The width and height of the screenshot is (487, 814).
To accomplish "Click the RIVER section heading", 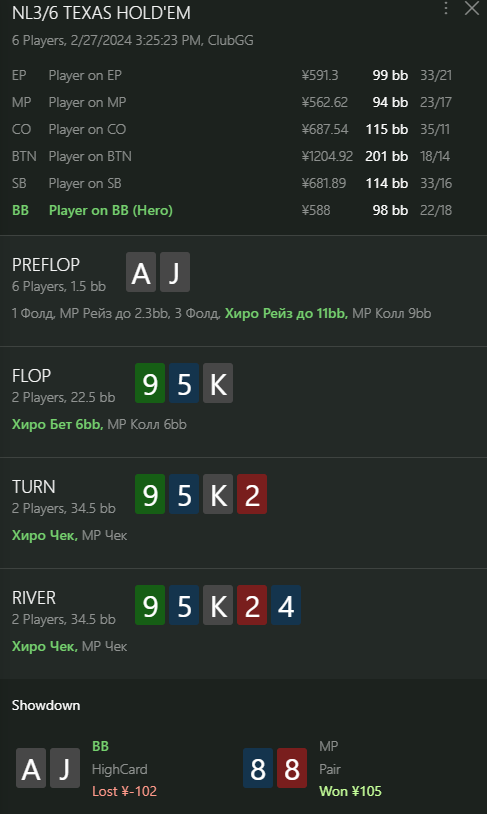I will click(x=34, y=598).
